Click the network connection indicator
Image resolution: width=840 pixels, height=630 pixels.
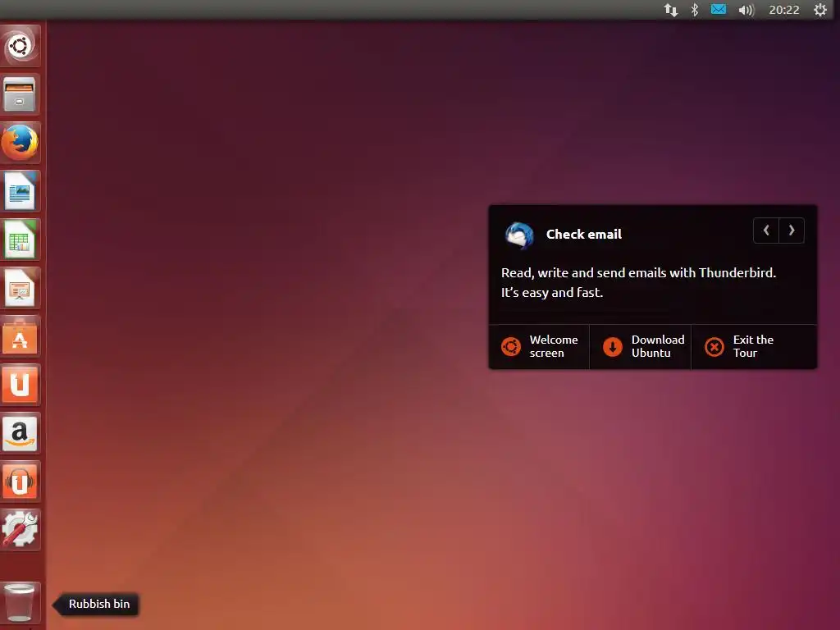click(x=671, y=10)
